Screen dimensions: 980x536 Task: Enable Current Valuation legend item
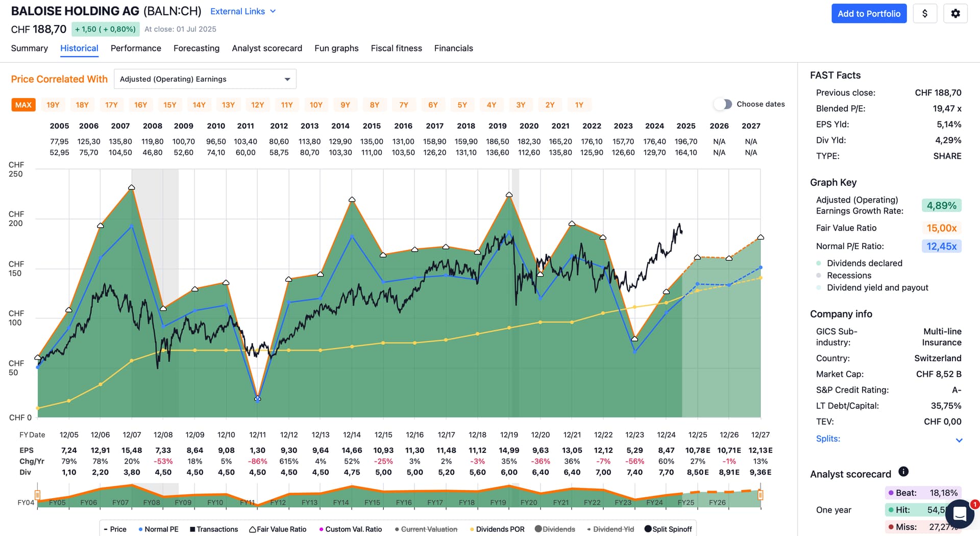tap(426, 529)
